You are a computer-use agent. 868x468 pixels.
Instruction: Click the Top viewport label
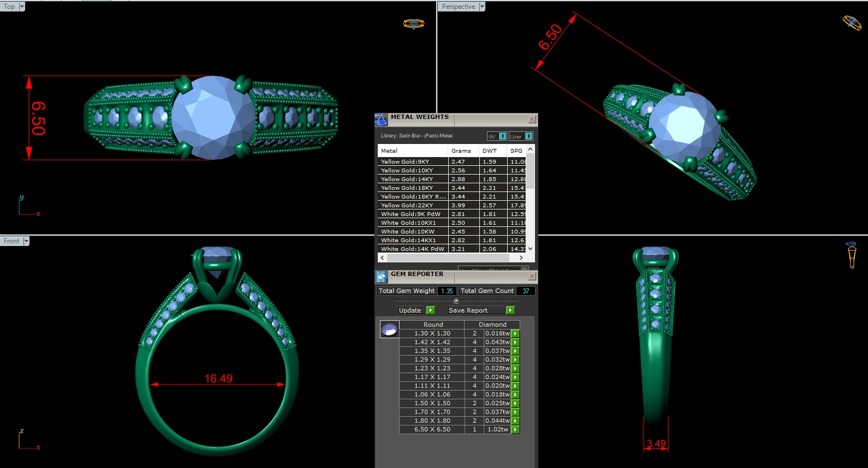click(9, 7)
